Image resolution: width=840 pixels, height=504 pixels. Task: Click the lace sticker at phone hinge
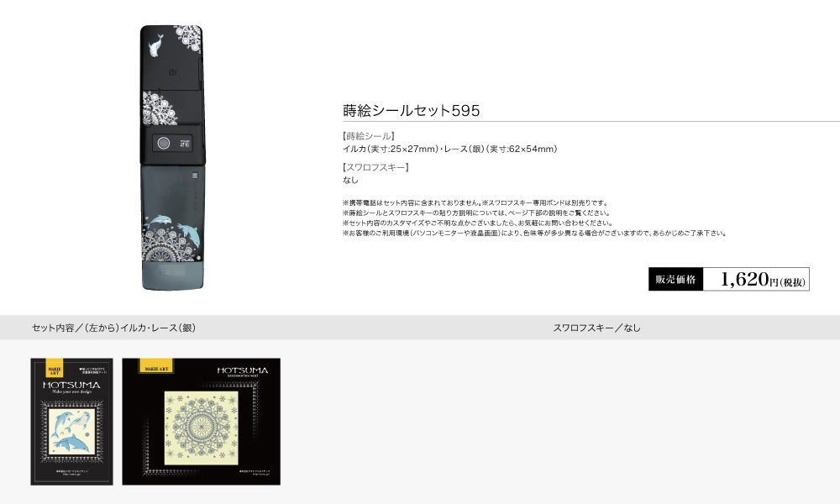point(159,108)
